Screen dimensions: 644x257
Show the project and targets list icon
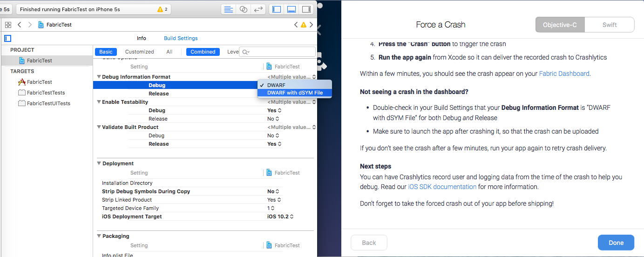click(7, 38)
